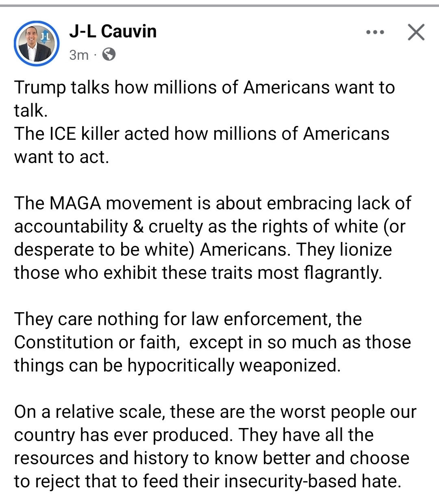Click the word "hypocritically" in the post
The height and width of the screenshot is (504, 439).
point(181,365)
